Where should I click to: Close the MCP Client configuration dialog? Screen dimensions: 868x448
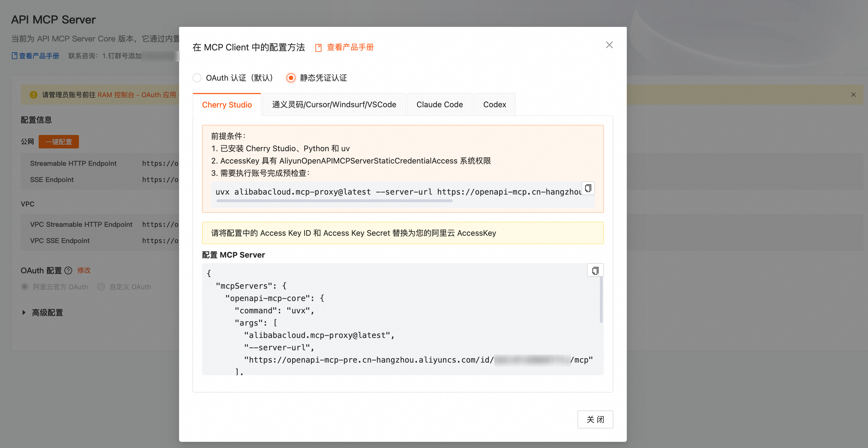click(609, 45)
